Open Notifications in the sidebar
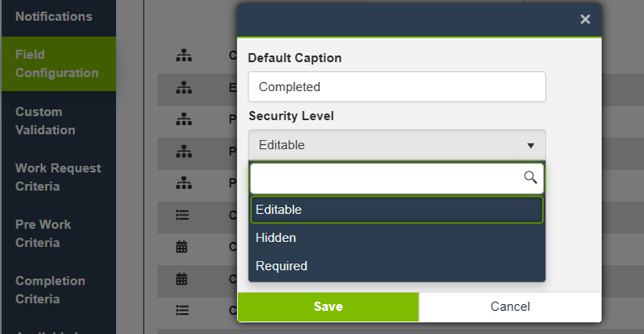 54,16
